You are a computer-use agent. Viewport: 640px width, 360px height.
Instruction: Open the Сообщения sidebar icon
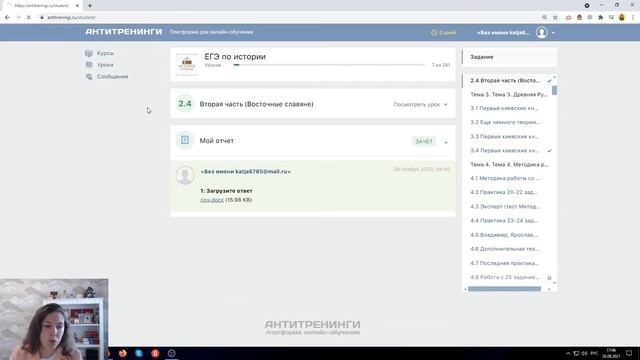click(x=89, y=76)
